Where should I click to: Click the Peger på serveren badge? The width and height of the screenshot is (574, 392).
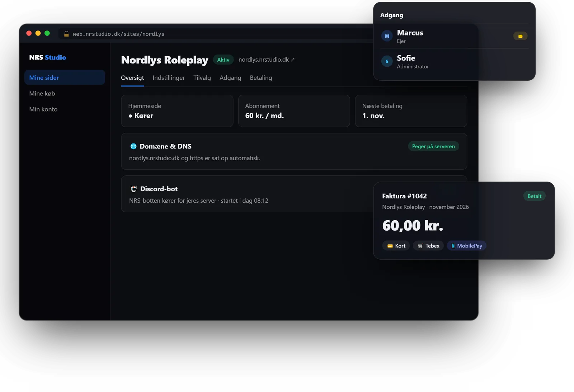[x=433, y=146]
